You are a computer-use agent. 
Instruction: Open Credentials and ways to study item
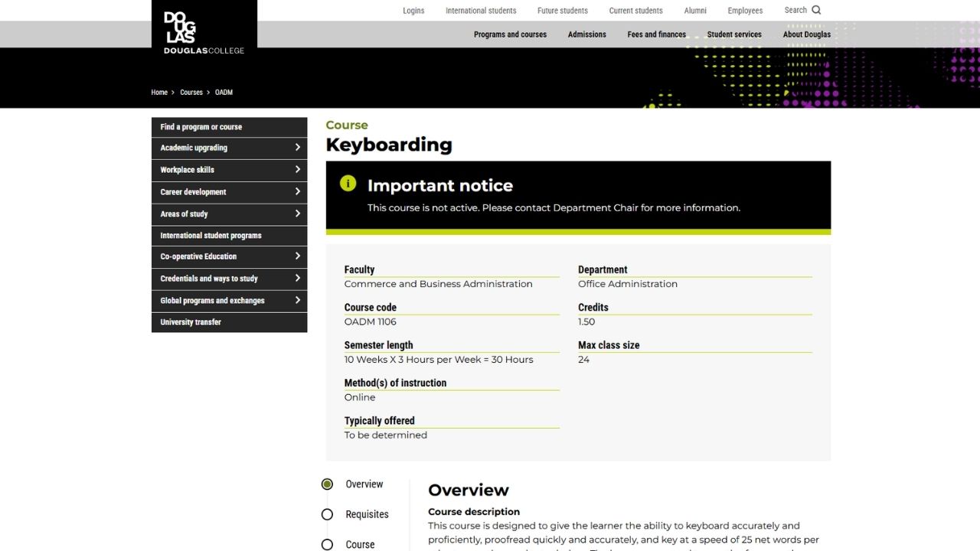tap(229, 279)
